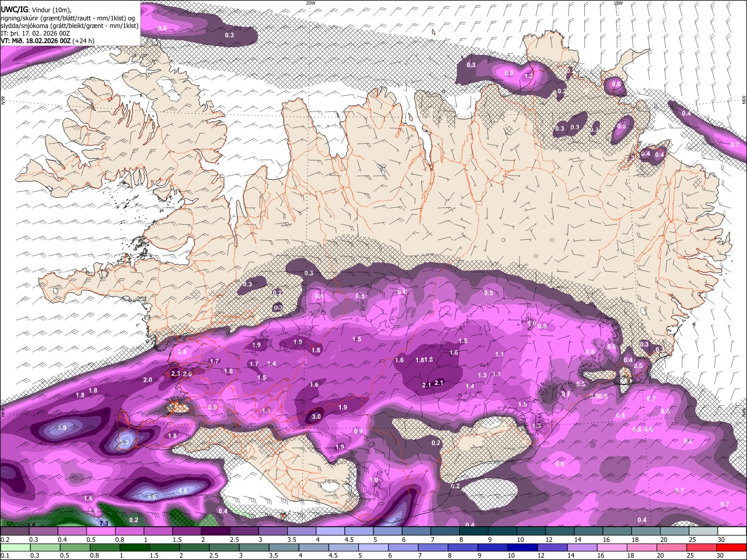Click the "2.3" precipitation value on the map

pos(175,373)
